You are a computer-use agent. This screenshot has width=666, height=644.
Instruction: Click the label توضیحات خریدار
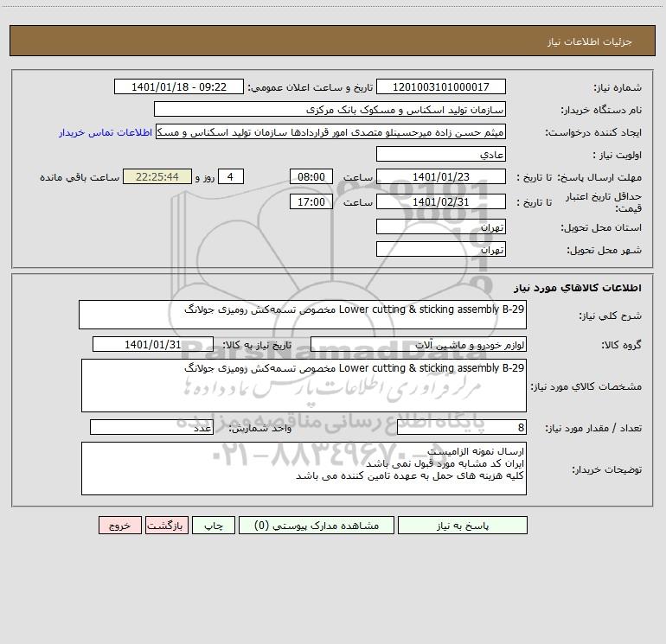pos(606,470)
